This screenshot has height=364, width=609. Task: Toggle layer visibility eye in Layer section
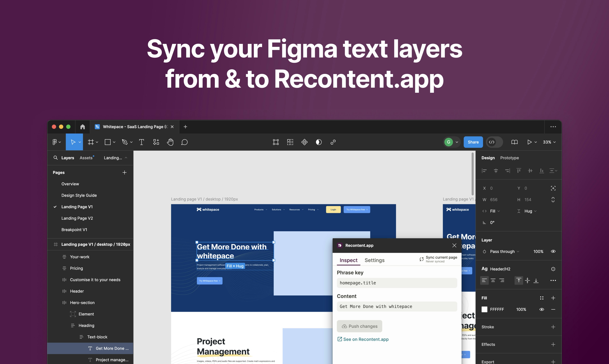553,251
